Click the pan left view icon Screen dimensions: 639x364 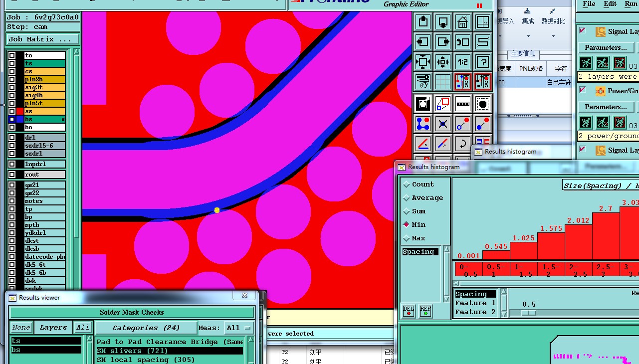423,42
